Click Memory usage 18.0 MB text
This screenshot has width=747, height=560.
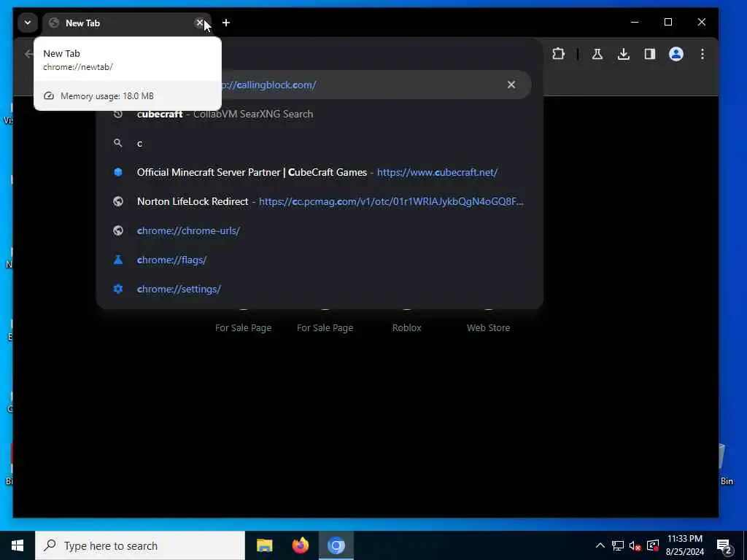click(x=107, y=96)
